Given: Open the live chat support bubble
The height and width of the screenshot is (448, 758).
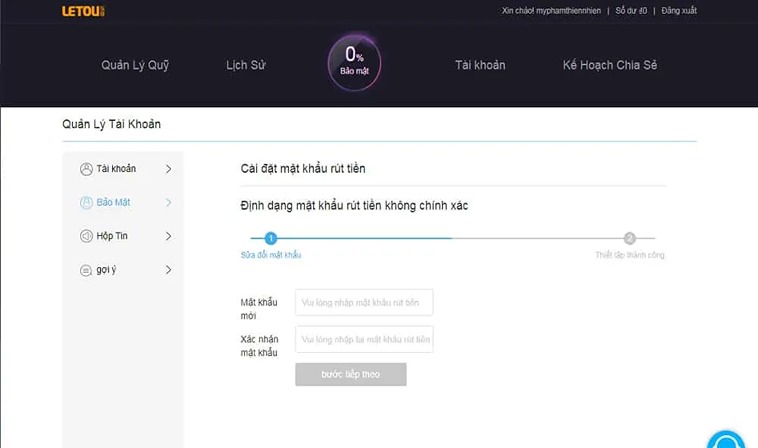Looking at the screenshot, I should [x=726, y=439].
